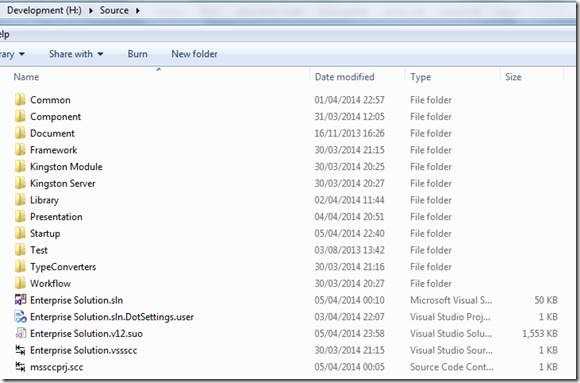Image resolution: width=580 pixels, height=383 pixels.
Task: Select the TypeConverters folder icon
Action: pyautogui.click(x=20, y=266)
